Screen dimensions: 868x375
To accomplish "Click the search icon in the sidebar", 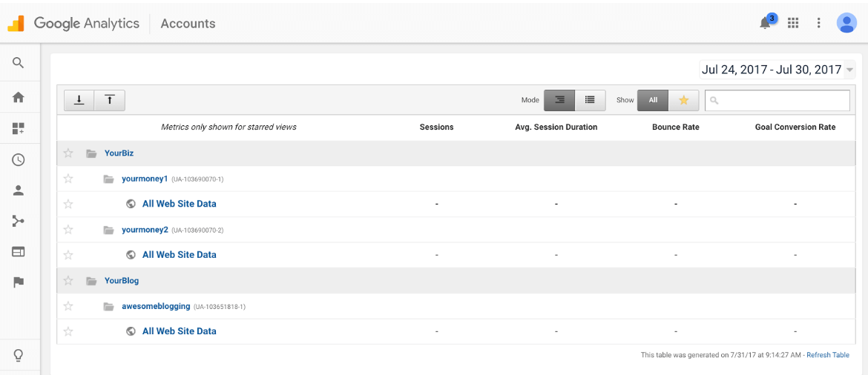I will pyautogui.click(x=19, y=62).
